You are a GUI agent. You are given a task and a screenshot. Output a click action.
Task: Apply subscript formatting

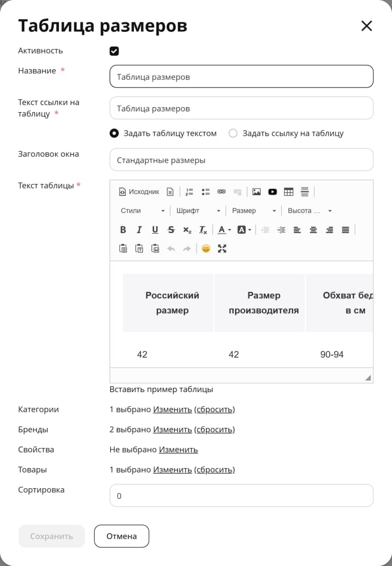pos(187,229)
